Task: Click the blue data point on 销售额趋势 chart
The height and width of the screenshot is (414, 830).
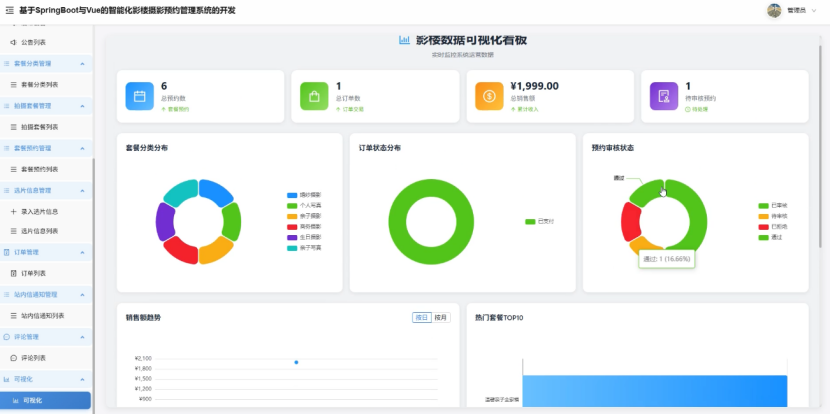Action: coord(296,362)
